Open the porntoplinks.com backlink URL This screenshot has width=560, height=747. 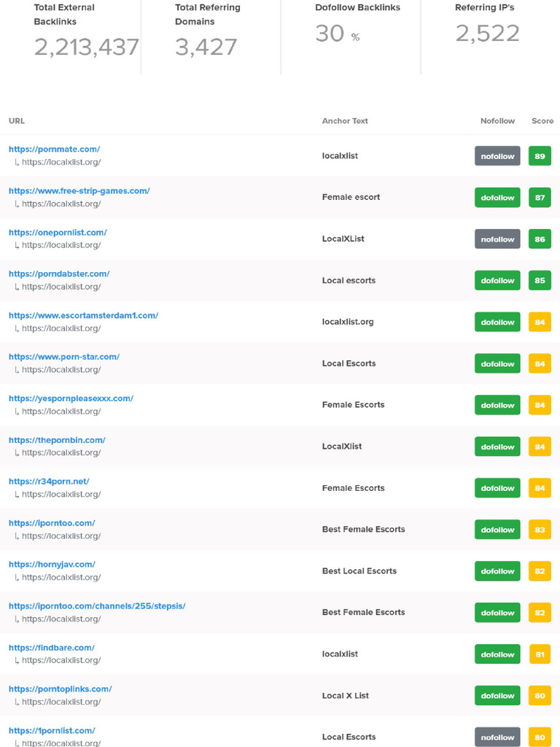(60, 689)
